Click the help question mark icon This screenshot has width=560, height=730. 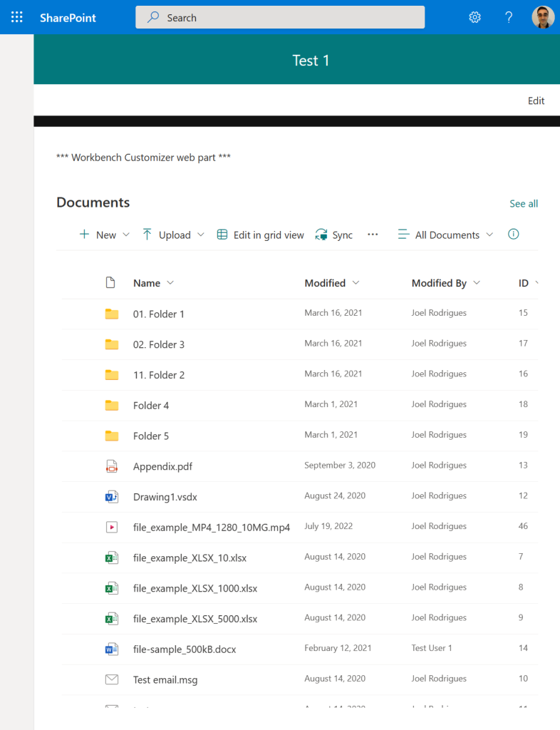[509, 17]
